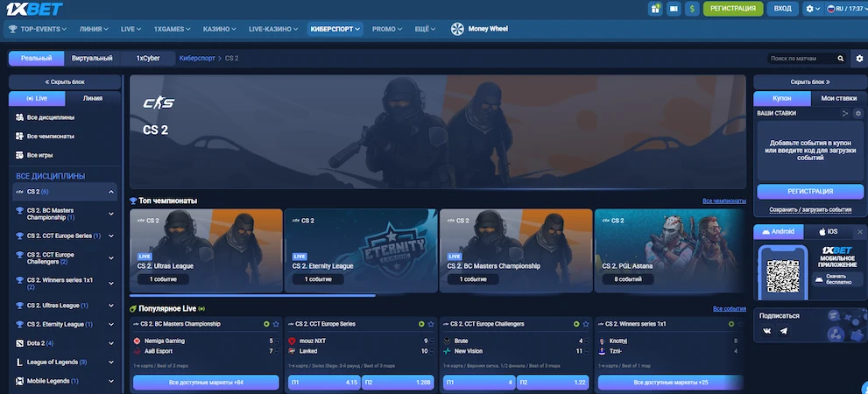This screenshot has height=394, width=868.
Task: Click the QR code in app banner
Action: 783,276
